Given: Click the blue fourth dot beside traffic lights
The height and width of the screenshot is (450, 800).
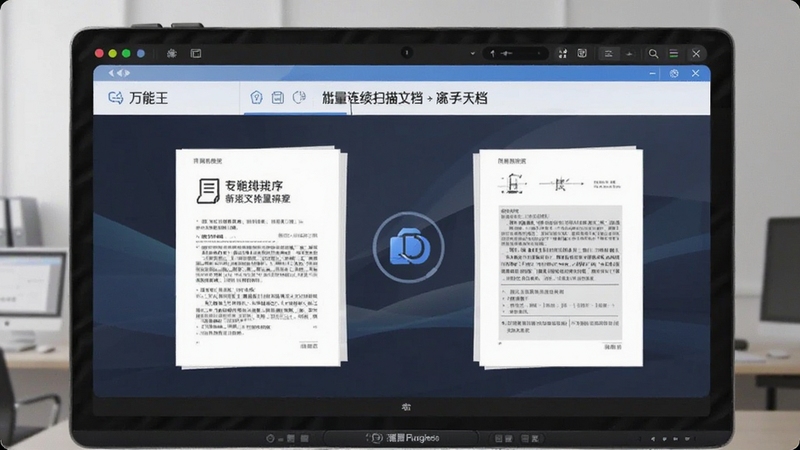Looking at the screenshot, I should [141, 53].
